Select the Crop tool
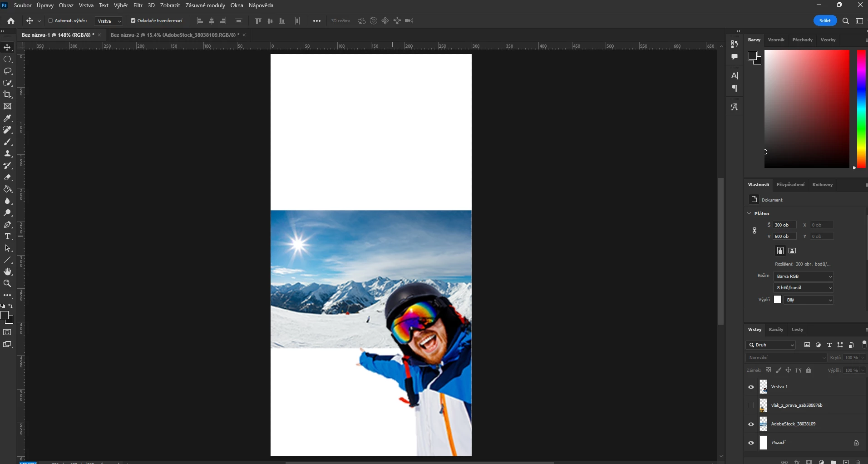Screen dimensions: 868x464 pyautogui.click(x=8, y=94)
